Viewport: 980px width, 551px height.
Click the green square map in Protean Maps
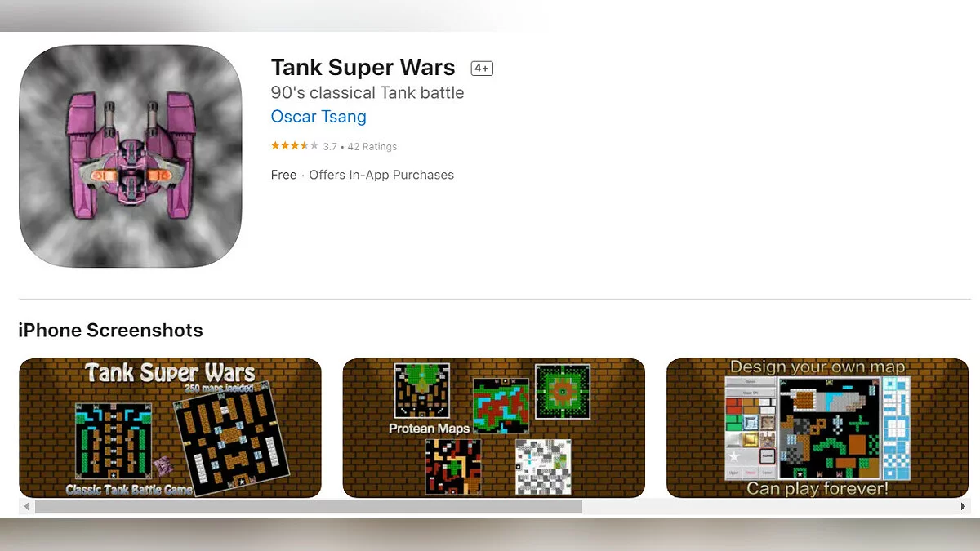point(562,391)
